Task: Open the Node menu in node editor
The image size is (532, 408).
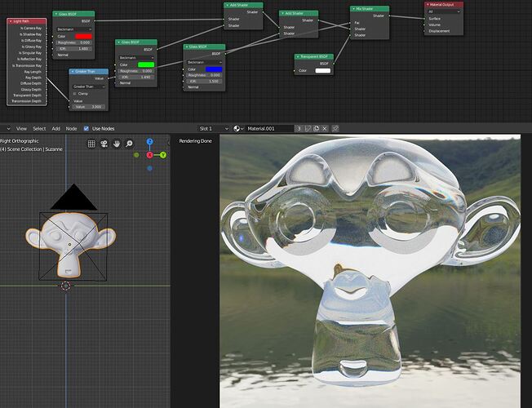Action: (71, 129)
